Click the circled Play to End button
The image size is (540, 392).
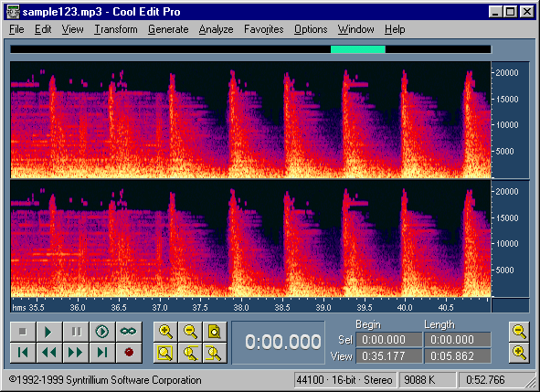click(102, 332)
